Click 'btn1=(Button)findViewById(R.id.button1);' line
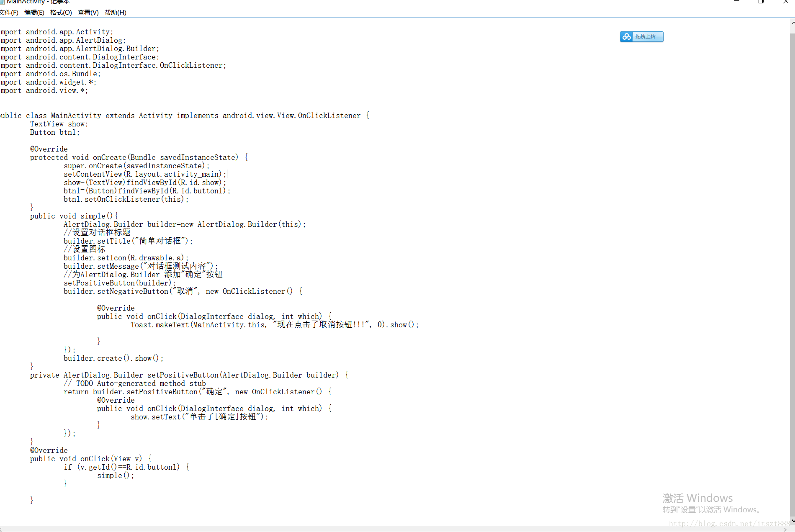This screenshot has width=795, height=532. [x=147, y=191]
